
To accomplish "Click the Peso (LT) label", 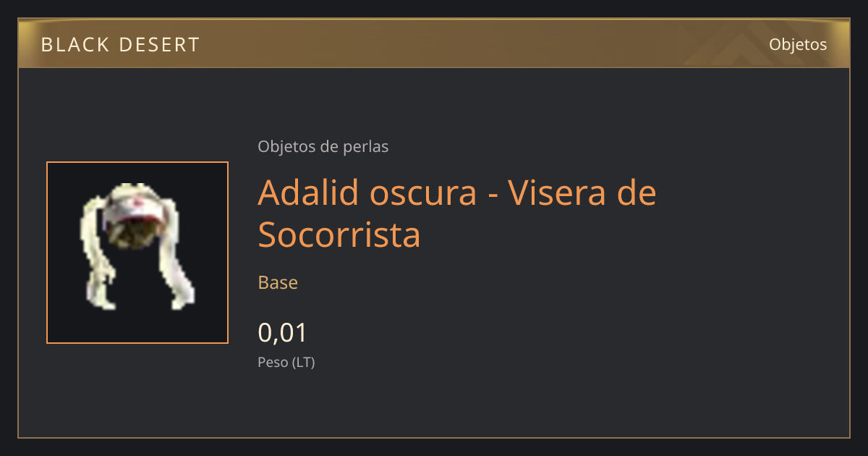I will click(x=286, y=363).
